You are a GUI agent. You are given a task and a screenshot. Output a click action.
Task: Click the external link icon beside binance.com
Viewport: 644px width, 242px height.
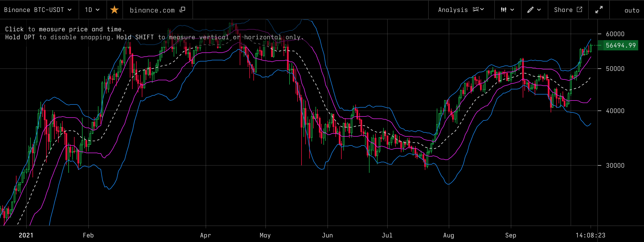coord(182,10)
